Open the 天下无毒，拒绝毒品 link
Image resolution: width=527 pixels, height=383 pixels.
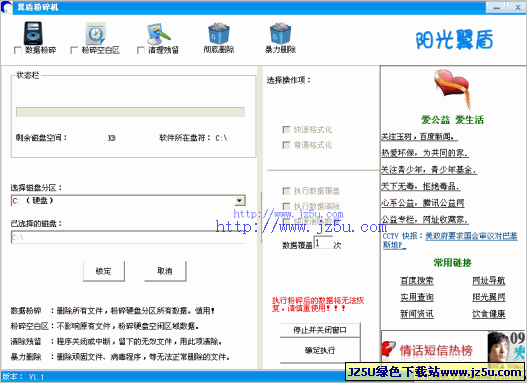420,186
